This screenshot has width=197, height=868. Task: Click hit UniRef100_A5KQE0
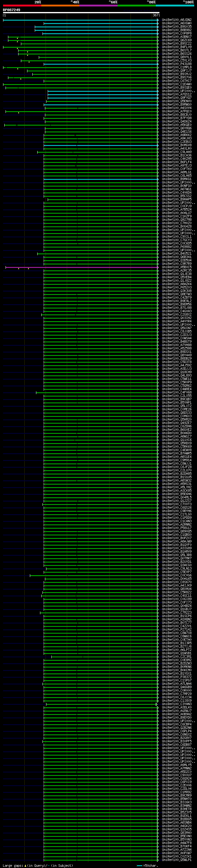point(177,125)
